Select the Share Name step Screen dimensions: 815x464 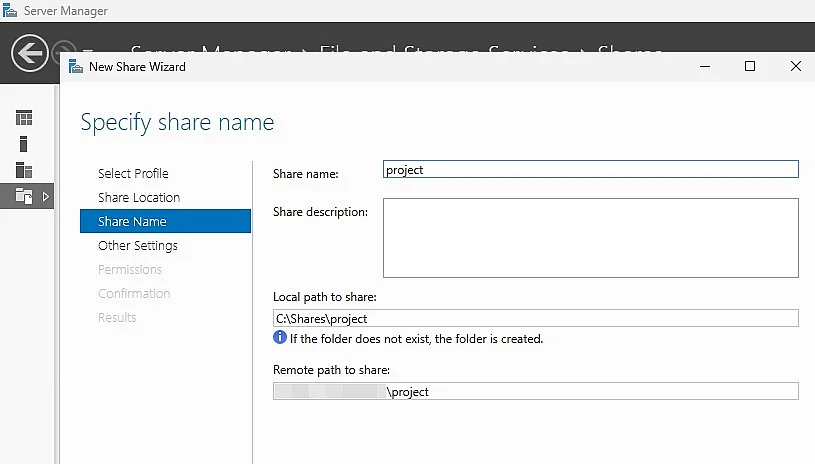tap(165, 221)
